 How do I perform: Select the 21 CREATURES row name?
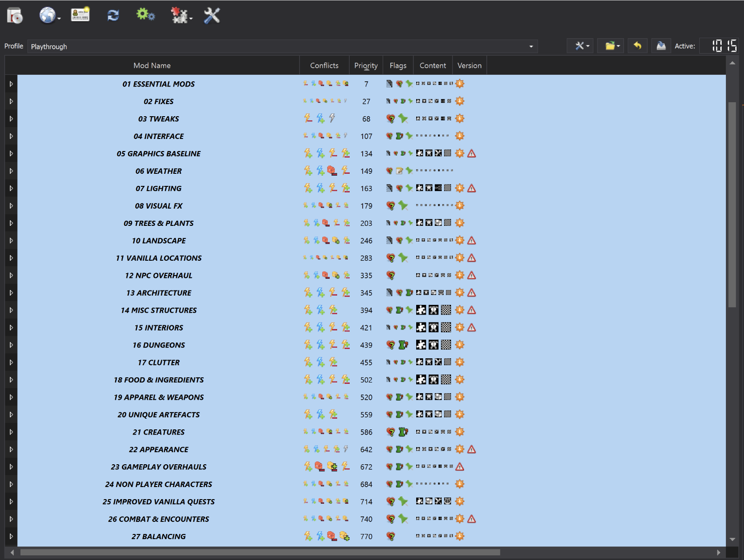coord(159,432)
